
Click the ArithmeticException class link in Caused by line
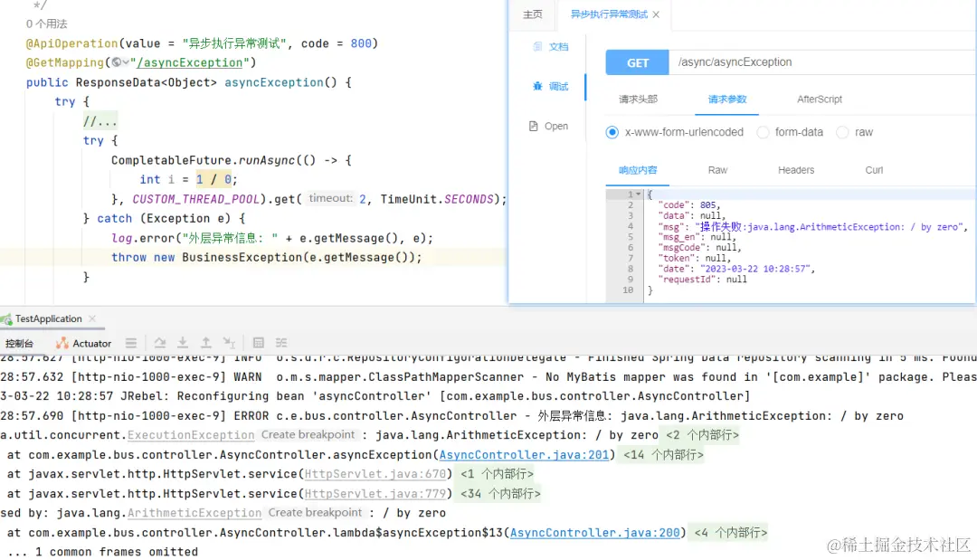point(194,513)
